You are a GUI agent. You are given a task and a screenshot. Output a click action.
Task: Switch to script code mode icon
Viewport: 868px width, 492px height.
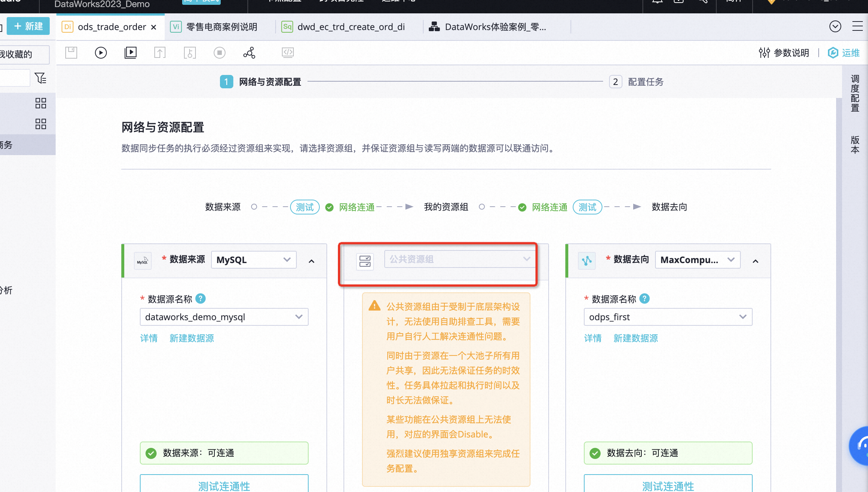coord(287,53)
